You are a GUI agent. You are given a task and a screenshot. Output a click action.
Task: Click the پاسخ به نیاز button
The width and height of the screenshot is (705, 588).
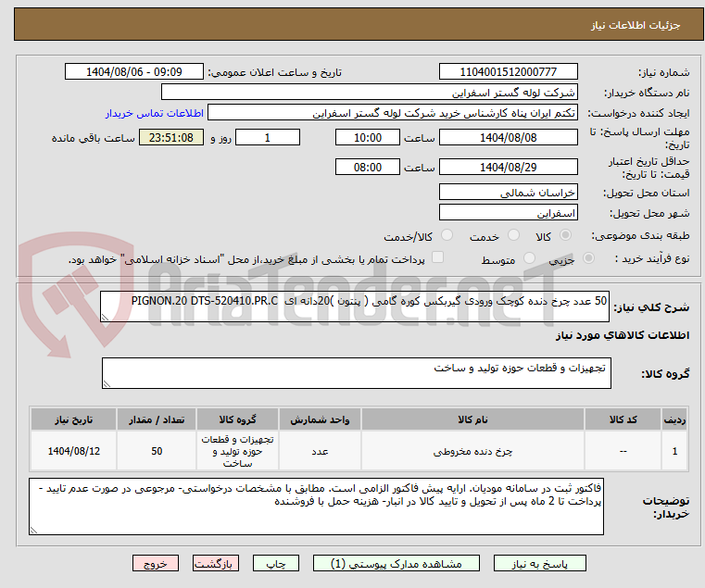click(540, 563)
